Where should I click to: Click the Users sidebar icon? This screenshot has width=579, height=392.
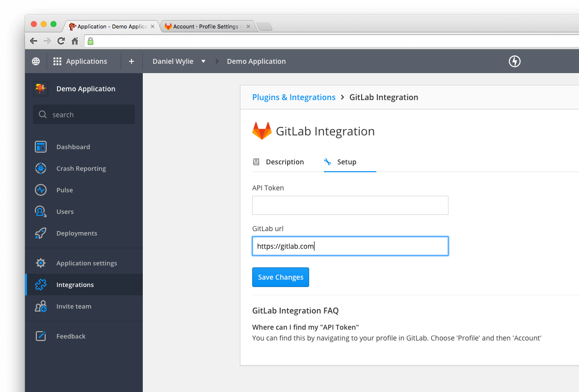tap(40, 211)
